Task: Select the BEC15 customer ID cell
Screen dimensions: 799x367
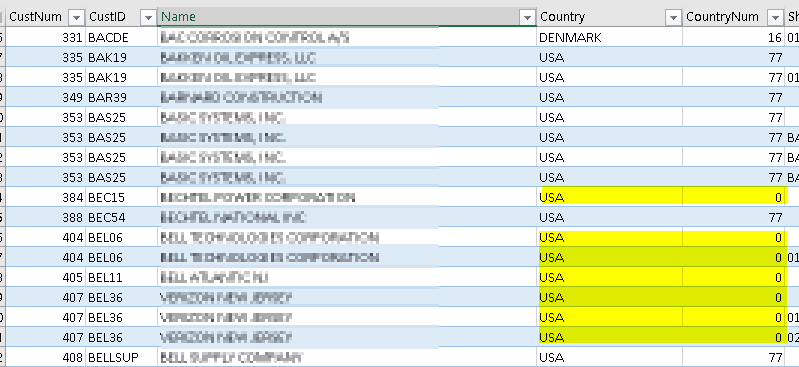Action: click(x=121, y=197)
